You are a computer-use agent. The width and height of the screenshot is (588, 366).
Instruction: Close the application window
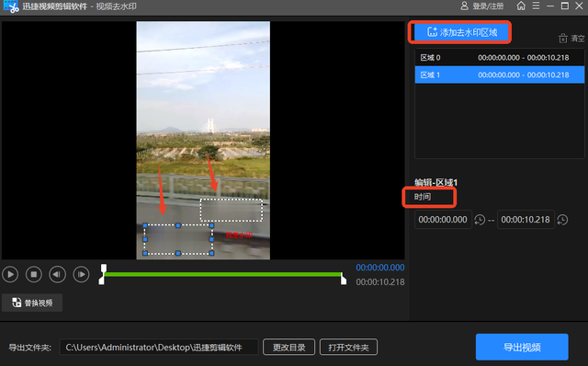coord(580,6)
